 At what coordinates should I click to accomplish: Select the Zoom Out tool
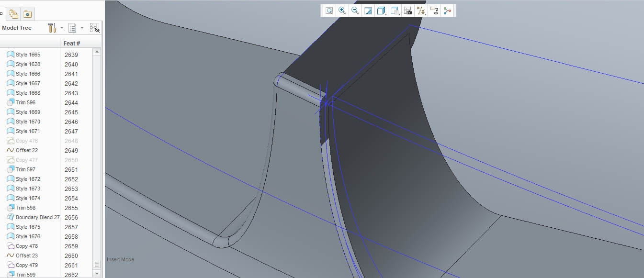(355, 11)
